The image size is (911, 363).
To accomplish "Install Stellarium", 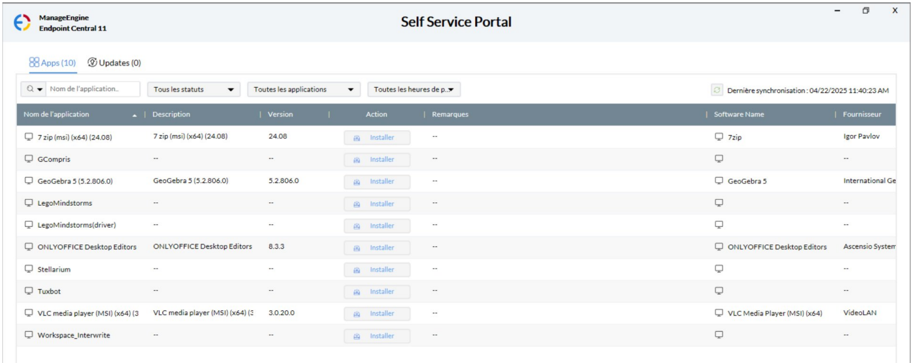I will coord(377,270).
